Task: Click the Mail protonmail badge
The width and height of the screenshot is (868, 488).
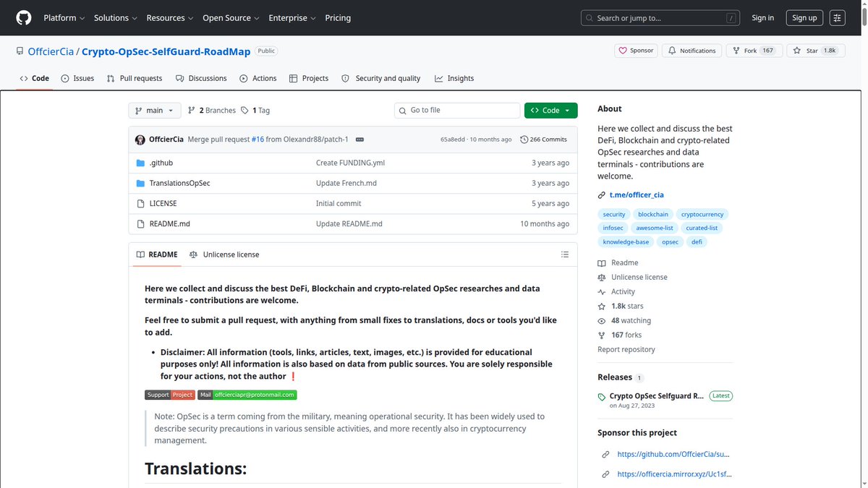Action: tap(247, 395)
